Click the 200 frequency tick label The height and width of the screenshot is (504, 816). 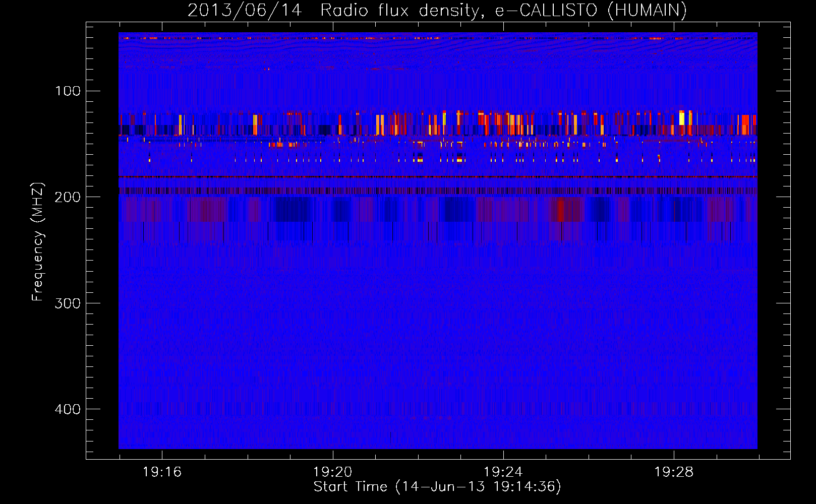coord(68,197)
